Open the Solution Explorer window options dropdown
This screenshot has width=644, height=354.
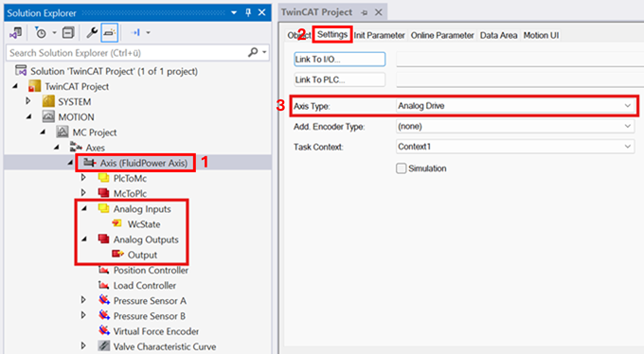(234, 12)
